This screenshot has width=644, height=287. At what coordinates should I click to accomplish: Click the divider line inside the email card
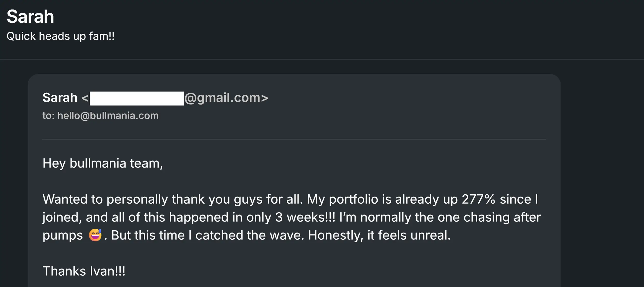click(294, 139)
